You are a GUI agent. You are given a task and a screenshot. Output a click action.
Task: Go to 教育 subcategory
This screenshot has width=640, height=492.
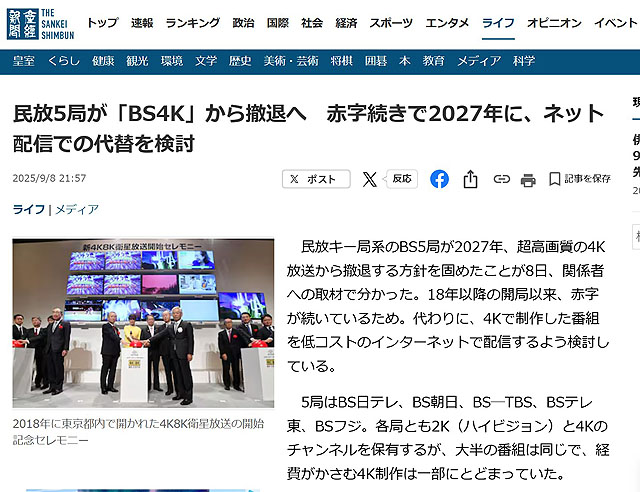pyautogui.click(x=433, y=61)
